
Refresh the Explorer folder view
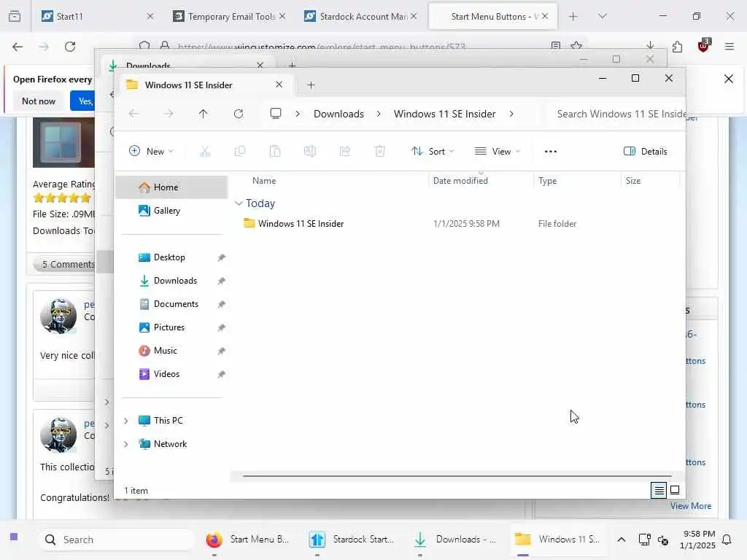tap(239, 114)
